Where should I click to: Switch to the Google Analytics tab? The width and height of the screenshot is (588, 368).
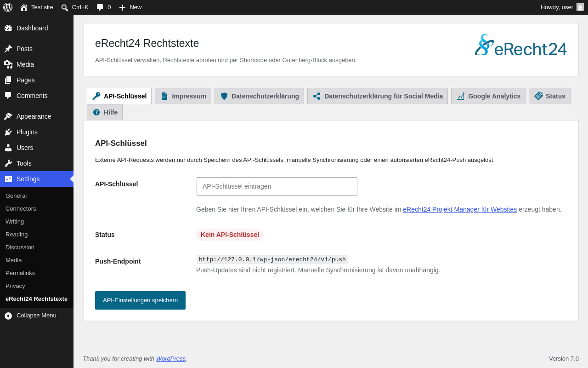(x=488, y=96)
